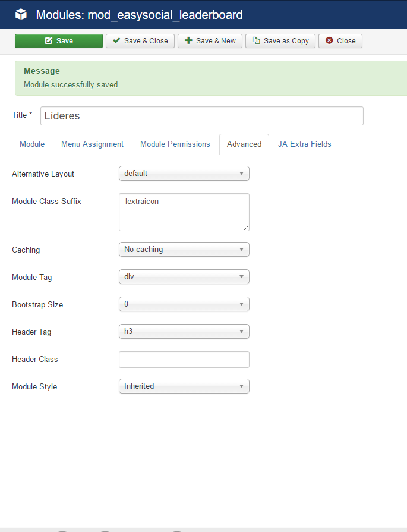This screenshot has height=532, width=407.
Task: Switch to the Module tab
Action: [x=32, y=144]
